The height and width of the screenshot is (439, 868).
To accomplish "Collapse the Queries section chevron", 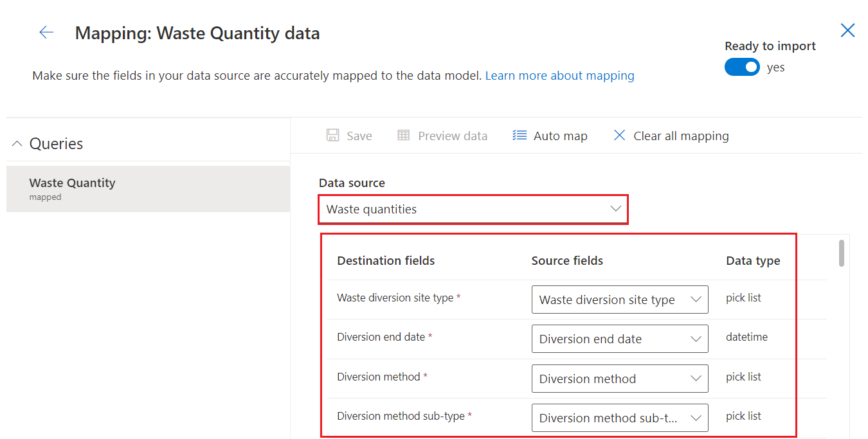I will click(x=17, y=144).
